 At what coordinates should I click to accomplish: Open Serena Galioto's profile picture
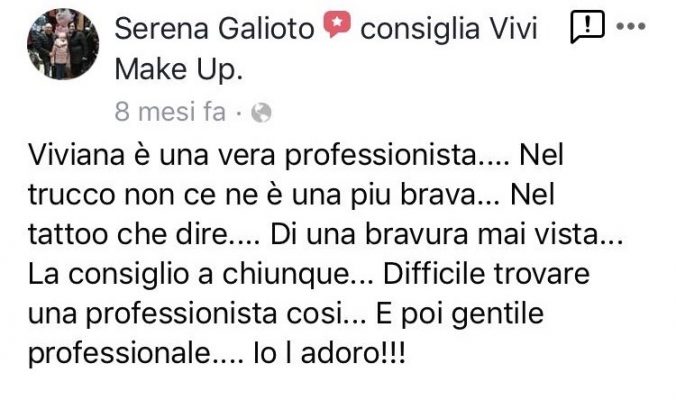[63, 44]
